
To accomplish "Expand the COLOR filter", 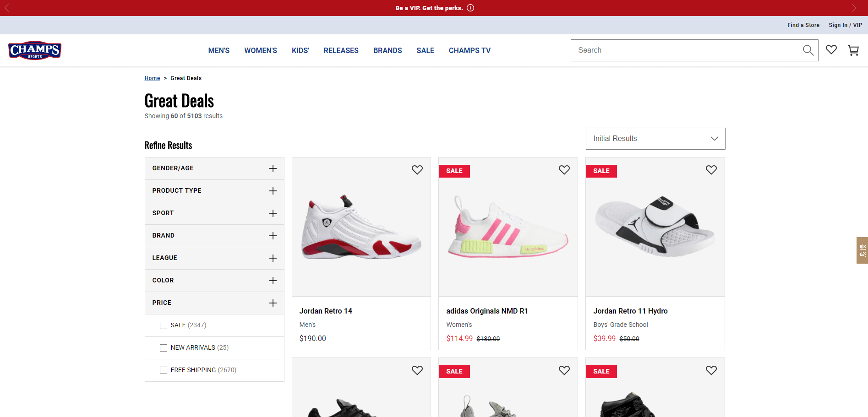I will point(214,281).
